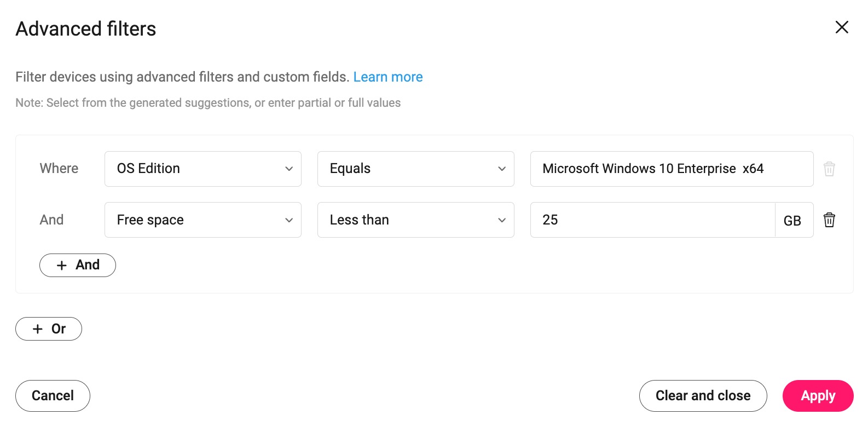Click the Where label of first condition

tap(59, 169)
